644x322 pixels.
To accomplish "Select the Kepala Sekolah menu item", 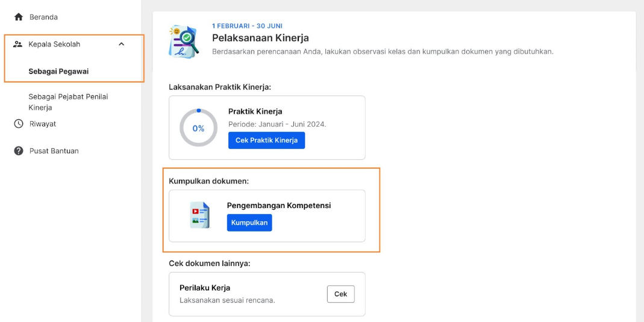I will click(54, 45).
